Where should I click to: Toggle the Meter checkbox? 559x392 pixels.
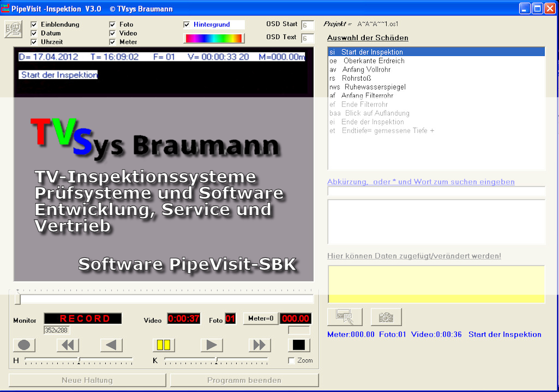(112, 42)
